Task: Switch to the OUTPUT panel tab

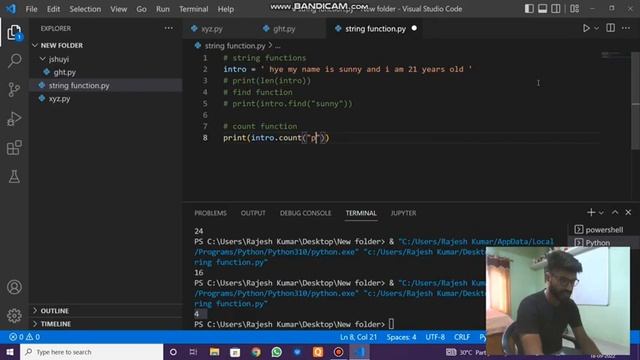Action: click(253, 213)
